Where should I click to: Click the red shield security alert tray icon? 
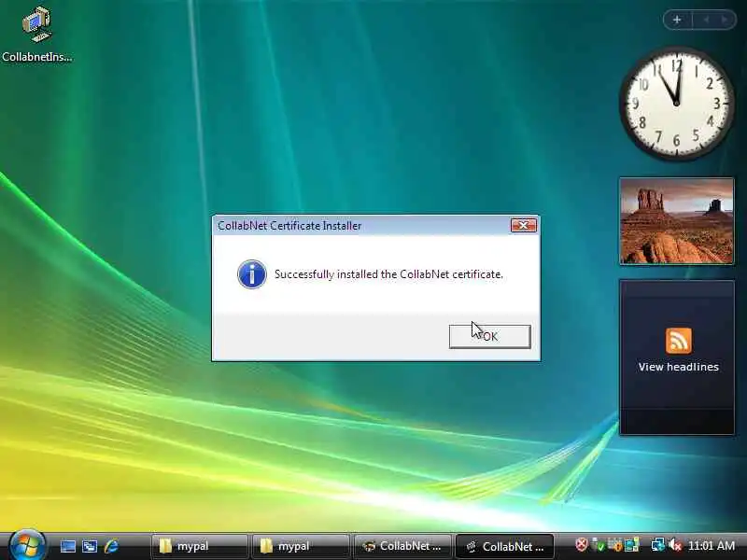click(x=581, y=545)
